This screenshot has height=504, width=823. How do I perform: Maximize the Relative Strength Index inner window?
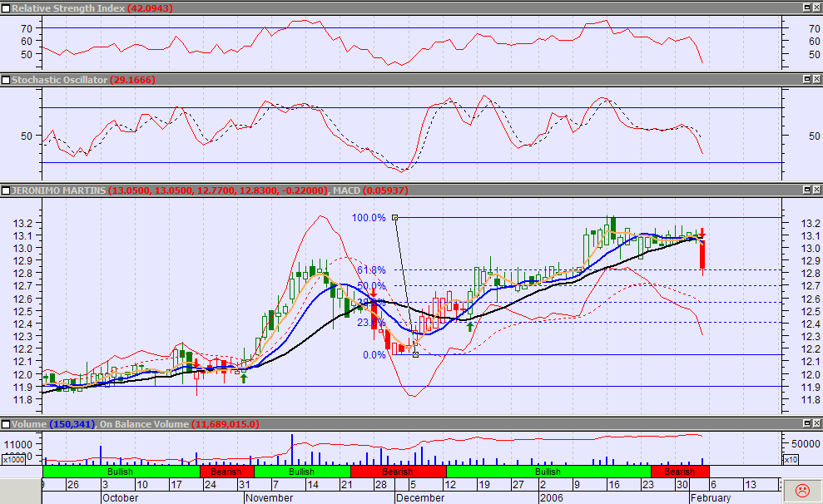click(807, 7)
